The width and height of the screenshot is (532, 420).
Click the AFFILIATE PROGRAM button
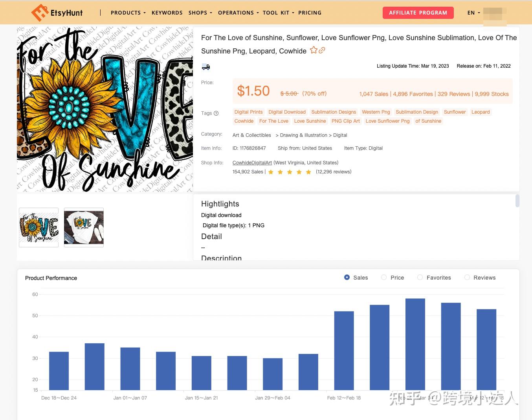[x=418, y=13]
